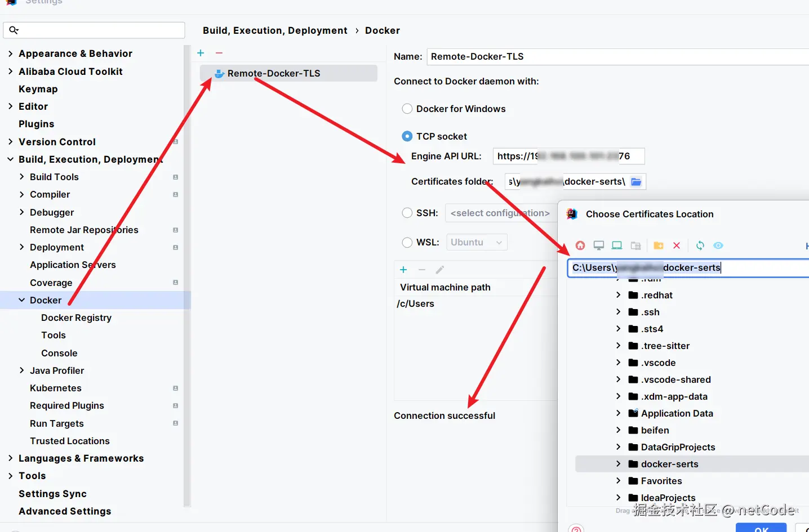
Task: Select the Favorites folder in chooser
Action: [x=661, y=481]
